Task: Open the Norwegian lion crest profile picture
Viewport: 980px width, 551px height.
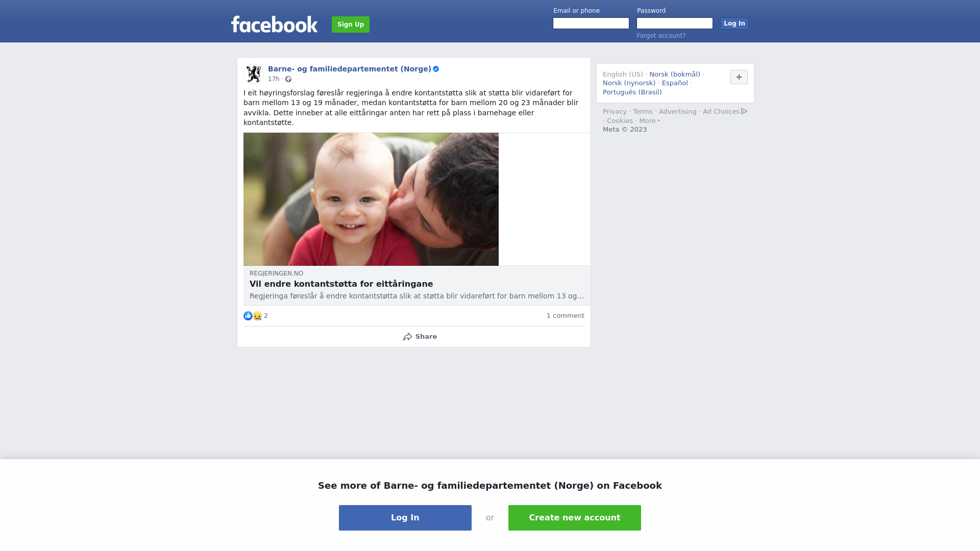Action: [253, 74]
